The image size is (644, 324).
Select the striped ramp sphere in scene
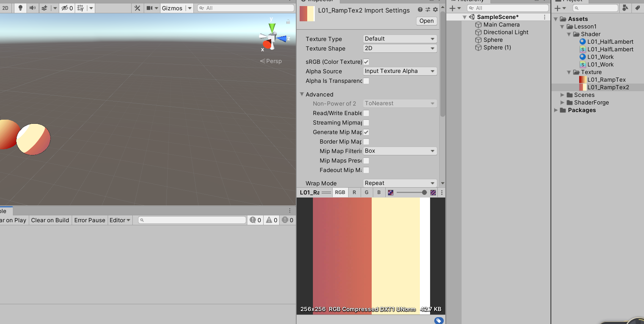point(33,139)
